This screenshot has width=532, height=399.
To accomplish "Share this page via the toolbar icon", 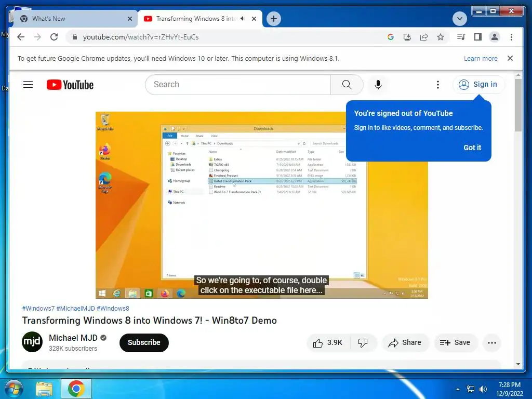I will click(x=424, y=37).
